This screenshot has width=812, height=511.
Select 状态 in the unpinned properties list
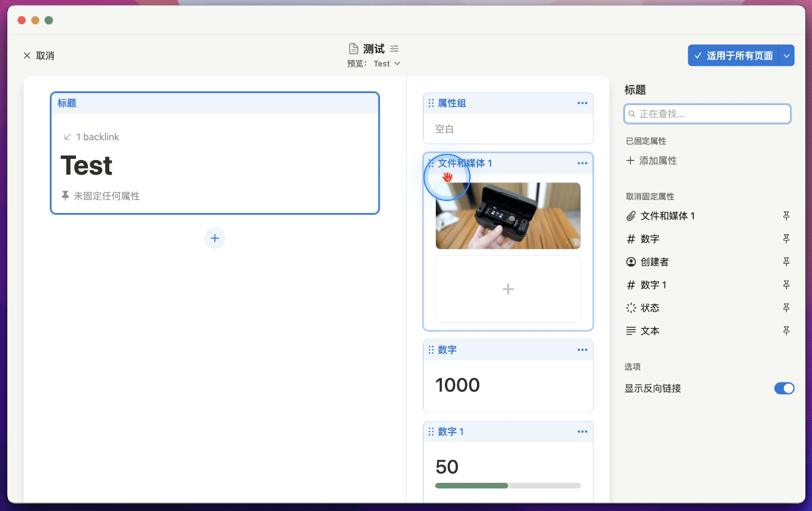coord(650,308)
